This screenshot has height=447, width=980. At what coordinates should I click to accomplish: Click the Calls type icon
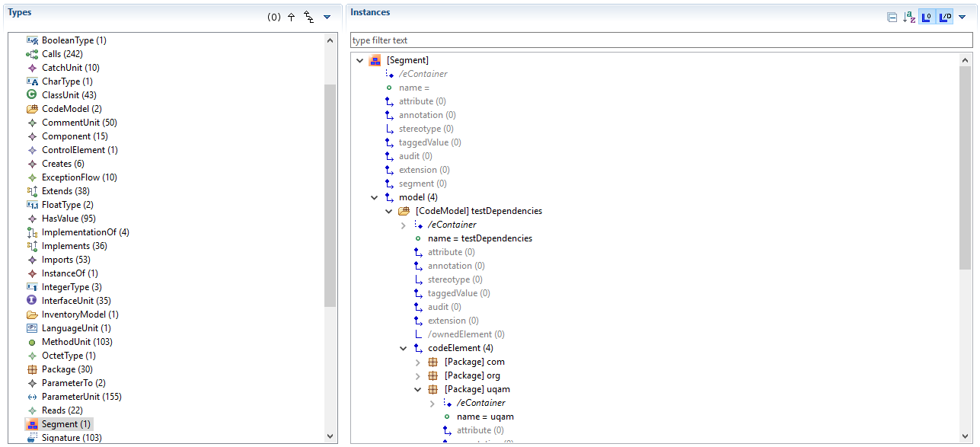(x=32, y=54)
